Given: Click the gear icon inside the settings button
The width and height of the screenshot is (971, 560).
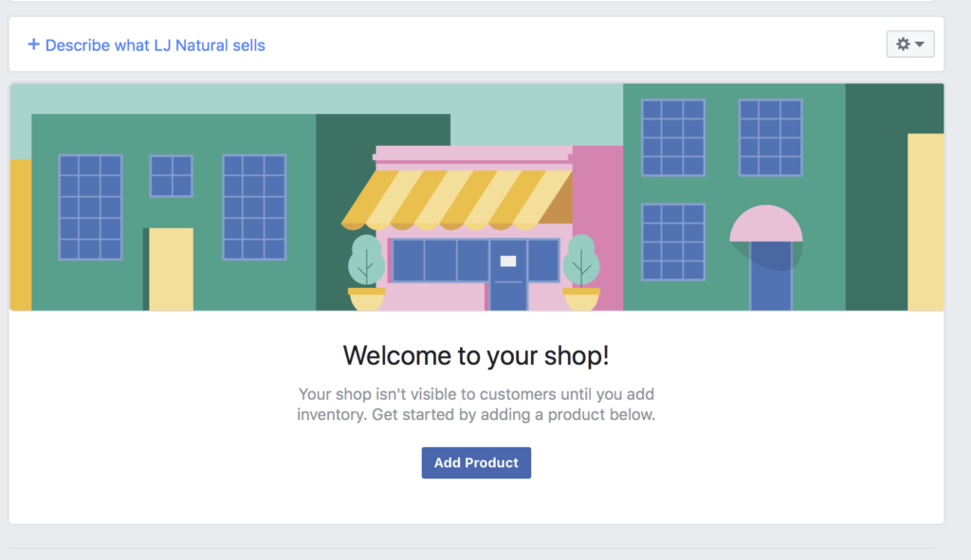Looking at the screenshot, I should point(903,44).
